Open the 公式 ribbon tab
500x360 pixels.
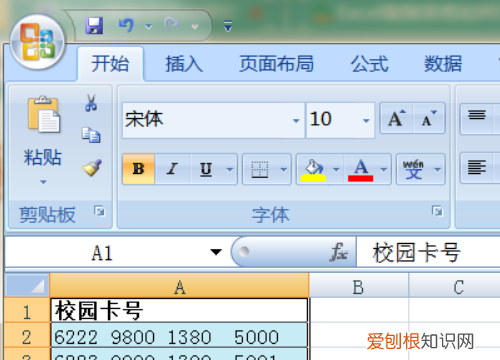369,63
